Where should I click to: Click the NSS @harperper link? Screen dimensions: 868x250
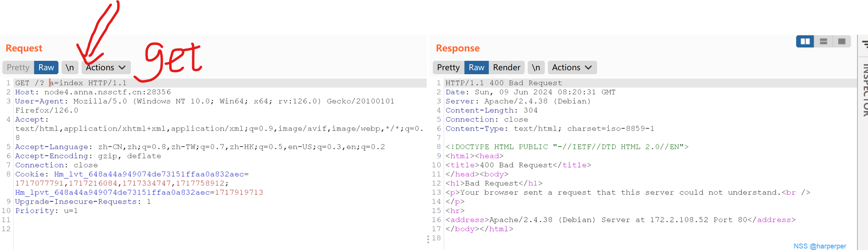coord(820,246)
